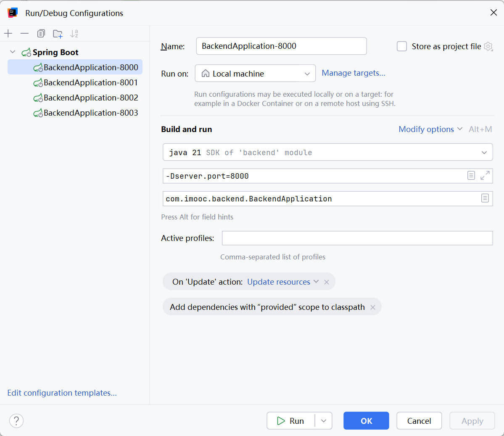Remove the provided scope classpath option
Viewport: 504px width, 436px height.
coord(373,307)
